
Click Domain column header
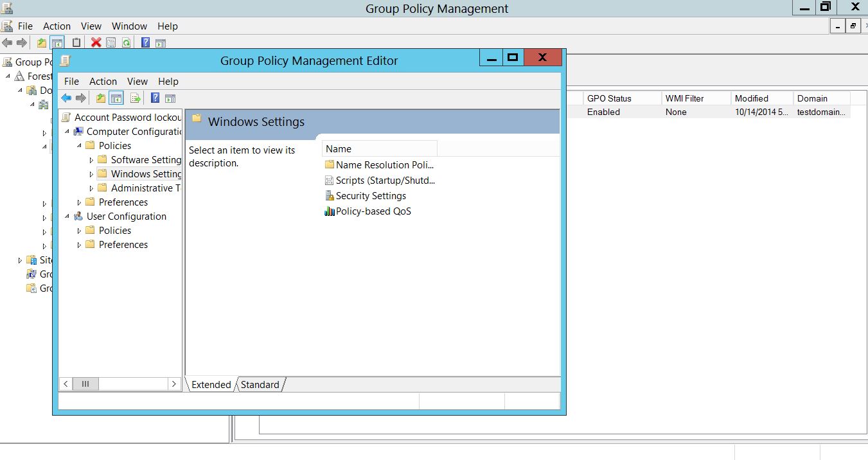tap(822, 98)
